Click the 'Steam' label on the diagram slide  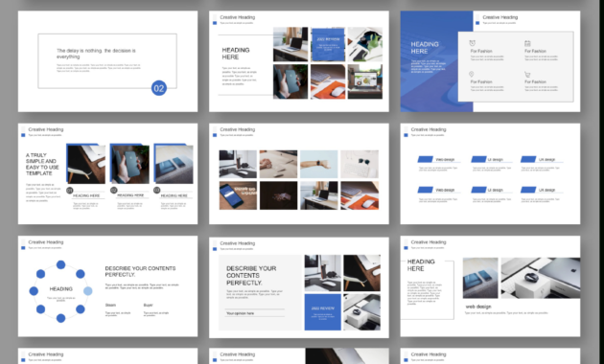(x=110, y=306)
